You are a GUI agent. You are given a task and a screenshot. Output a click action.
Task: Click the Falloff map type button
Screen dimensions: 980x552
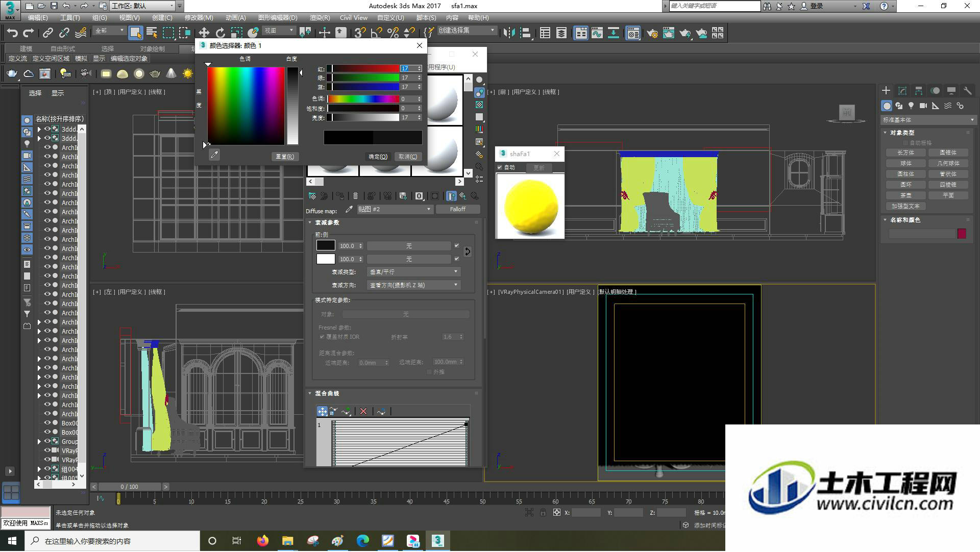click(458, 209)
